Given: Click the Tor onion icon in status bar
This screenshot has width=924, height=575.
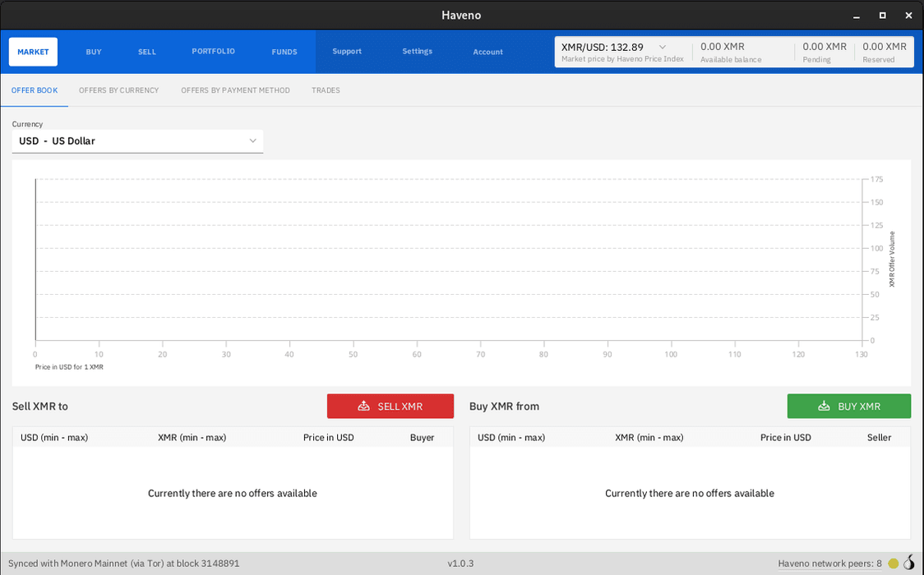Looking at the screenshot, I should coord(910,563).
